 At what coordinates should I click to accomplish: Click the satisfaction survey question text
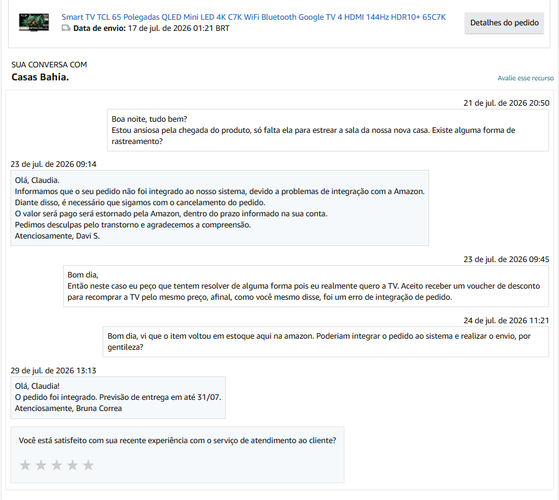pos(177,440)
